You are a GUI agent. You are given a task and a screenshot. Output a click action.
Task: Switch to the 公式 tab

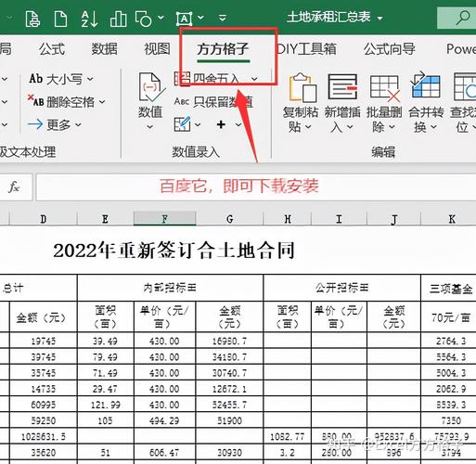click(x=52, y=49)
